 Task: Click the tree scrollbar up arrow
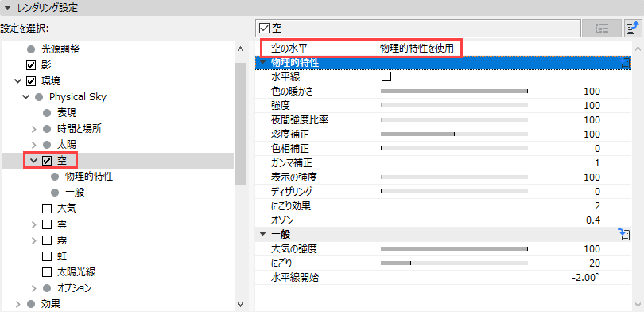tap(240, 49)
